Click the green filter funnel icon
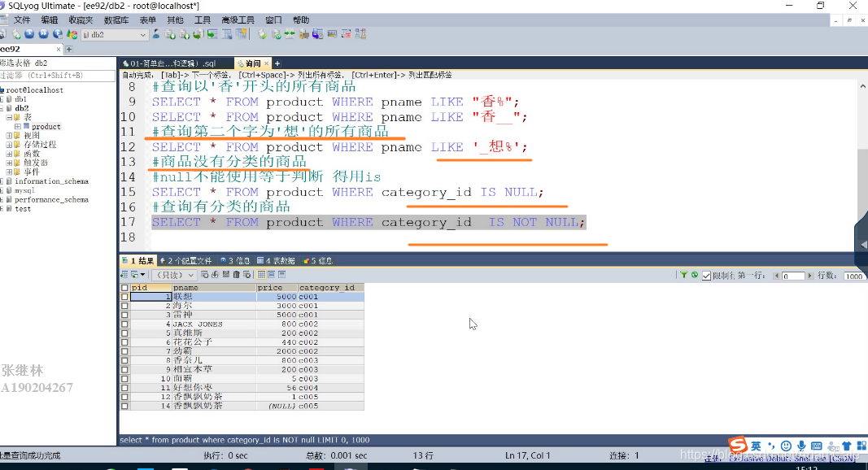This screenshot has width=868, height=470. 683,275
